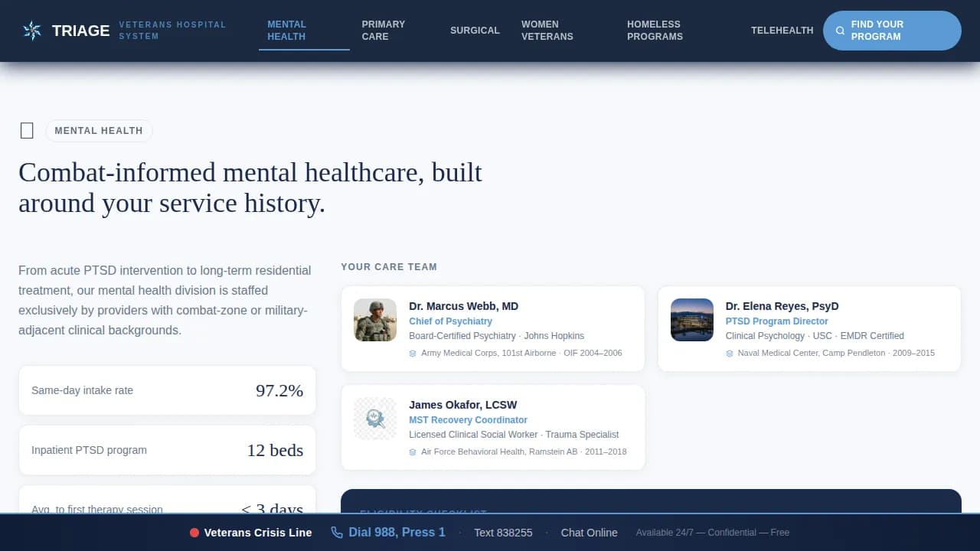Open Dr. Marcus Webb's photo
This screenshot has height=551, width=980.
pos(375,320)
